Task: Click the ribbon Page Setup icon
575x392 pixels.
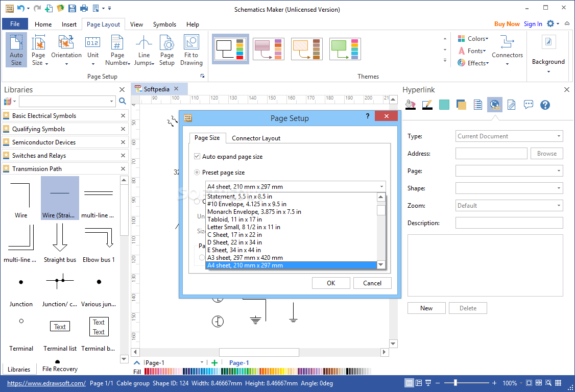Action: (x=167, y=50)
